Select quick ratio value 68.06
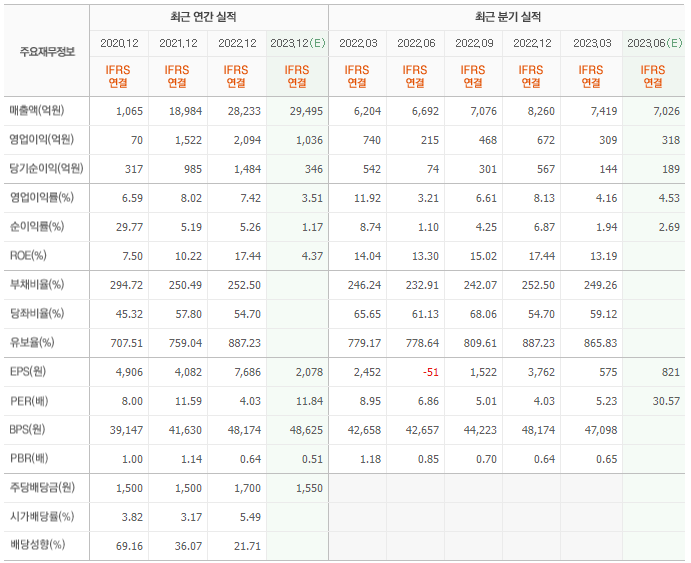691x563 pixels. (x=483, y=314)
